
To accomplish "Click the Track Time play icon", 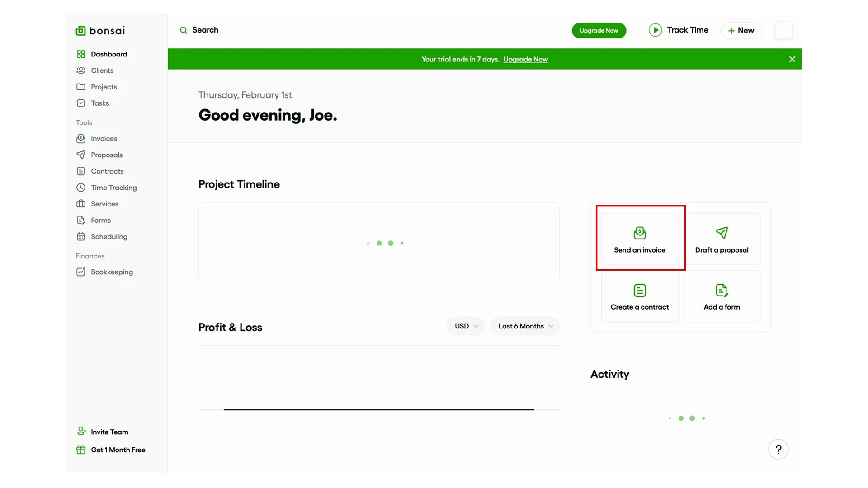I will [x=655, y=30].
